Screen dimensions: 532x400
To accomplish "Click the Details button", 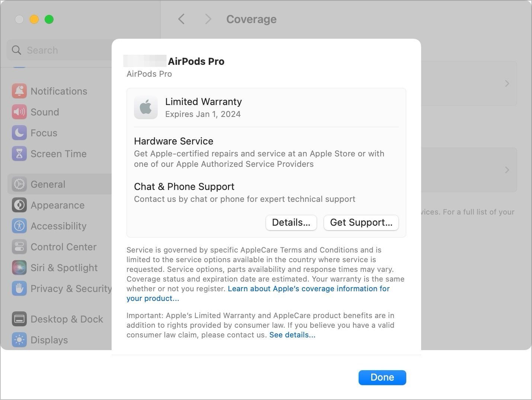I will click(x=291, y=222).
